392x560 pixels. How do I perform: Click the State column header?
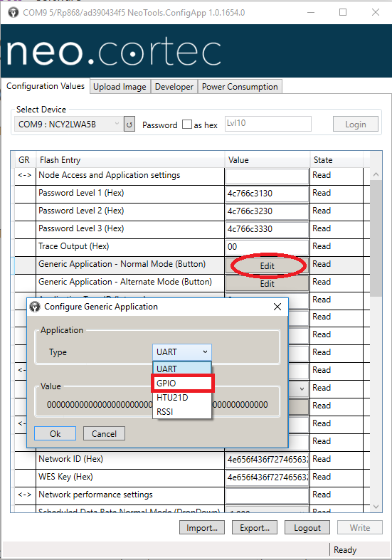coord(337,159)
